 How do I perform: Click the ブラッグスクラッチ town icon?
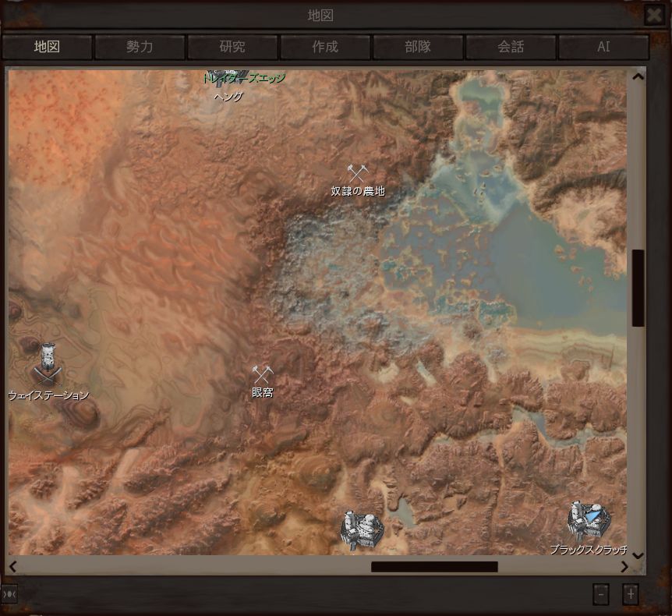(588, 520)
